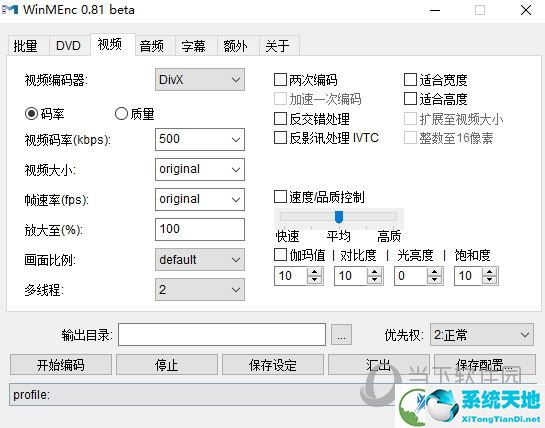Open the 优先权 2:正常 dropdown
The height and width of the screenshot is (428, 545).
482,334
